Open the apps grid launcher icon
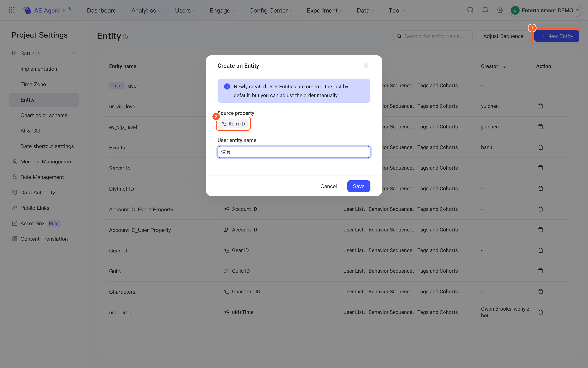Image resolution: width=588 pixels, height=368 pixels. [x=12, y=10]
